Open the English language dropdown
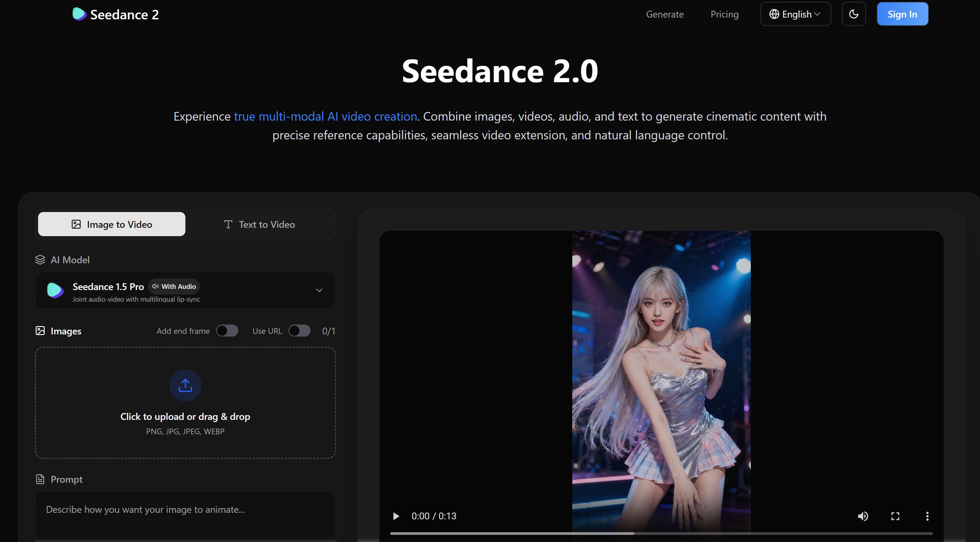 tap(795, 14)
